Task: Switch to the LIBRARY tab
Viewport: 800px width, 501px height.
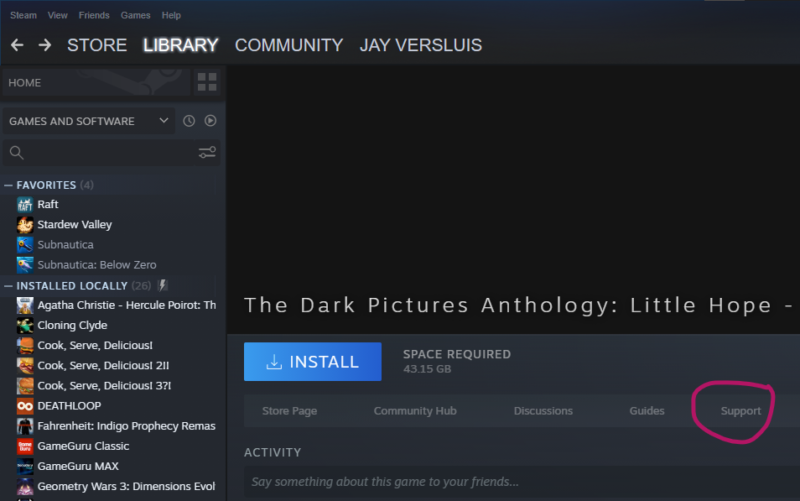Action: (181, 45)
